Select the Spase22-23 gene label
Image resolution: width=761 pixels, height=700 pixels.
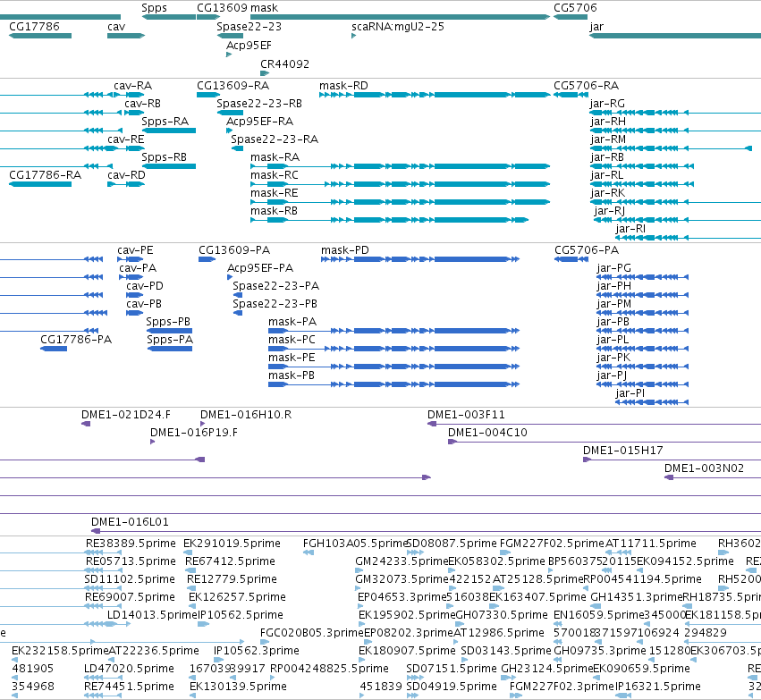[x=249, y=26]
